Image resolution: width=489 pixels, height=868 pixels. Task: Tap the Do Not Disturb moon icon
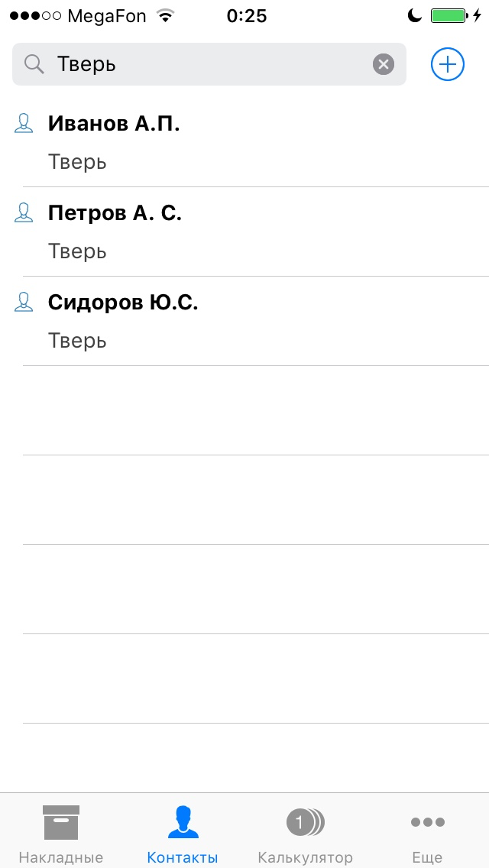pyautogui.click(x=415, y=15)
